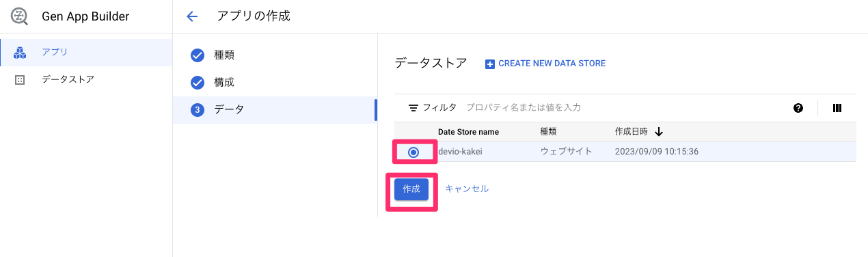This screenshot has height=257, width=868.
Task: Click the Date Store name column header
Action: coord(468,131)
